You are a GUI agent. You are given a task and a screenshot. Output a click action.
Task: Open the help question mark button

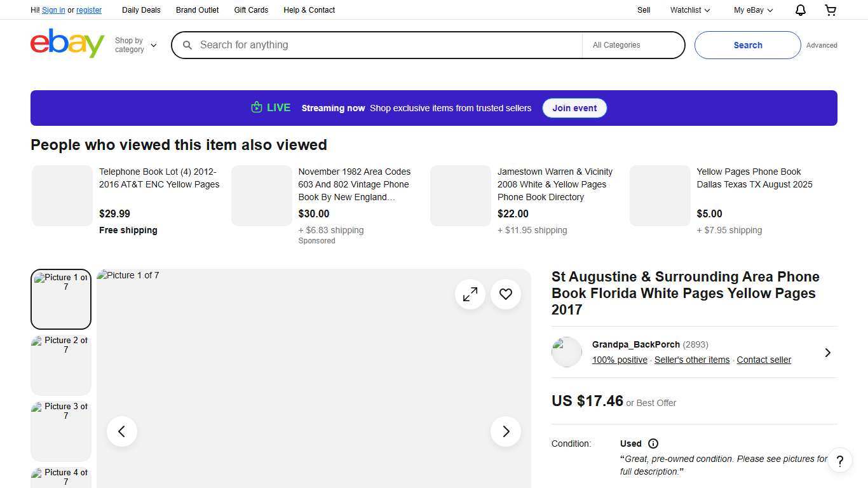(x=839, y=461)
